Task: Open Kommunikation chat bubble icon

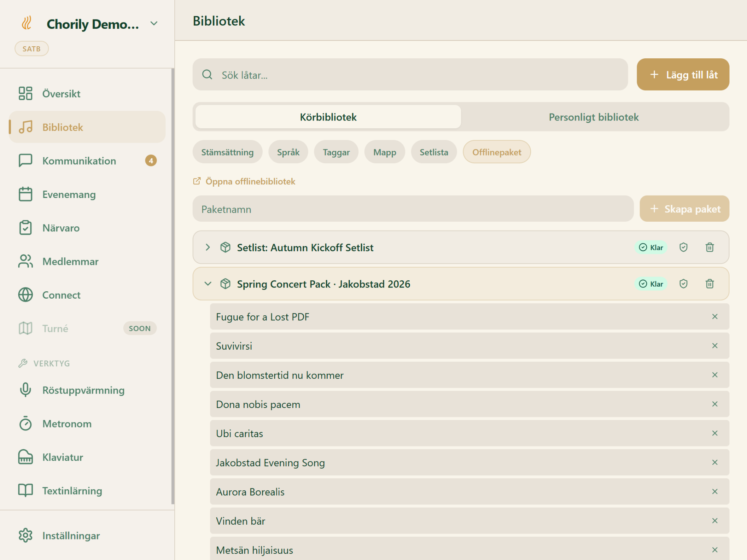Action: click(25, 160)
